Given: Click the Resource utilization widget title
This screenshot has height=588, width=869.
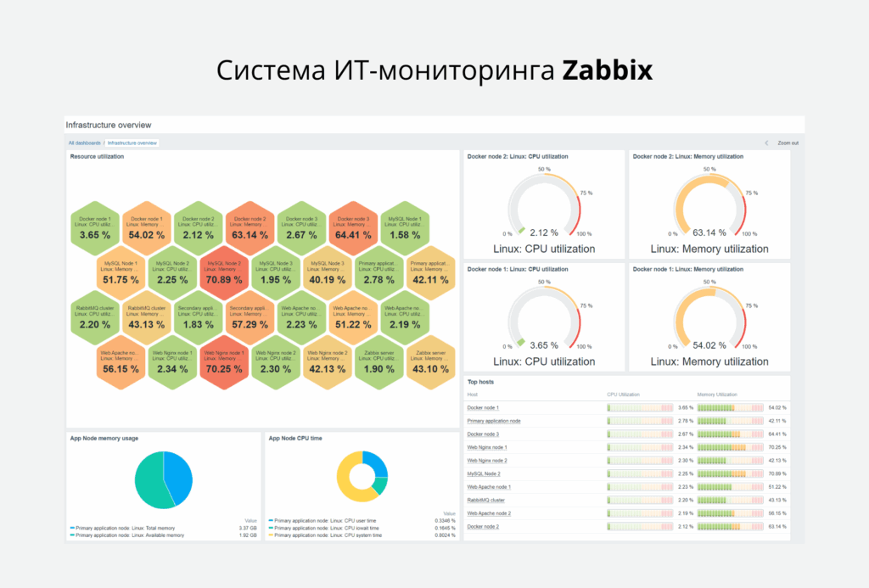Looking at the screenshot, I should (x=97, y=157).
